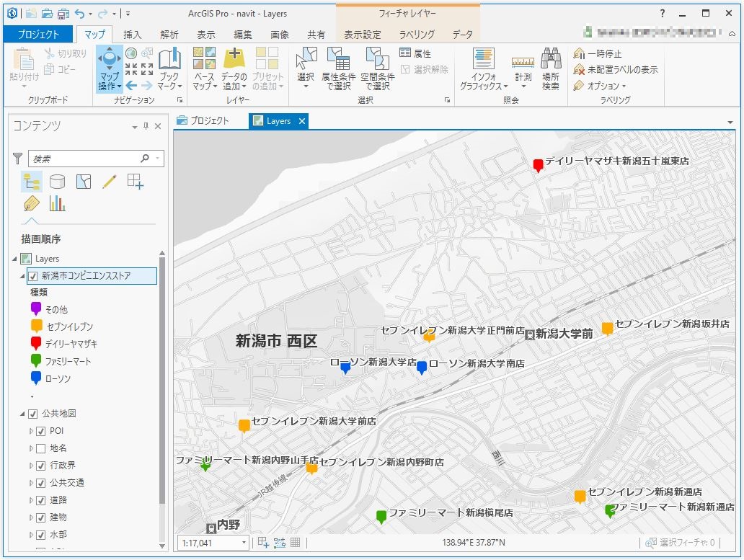Open the ラベリング contextual tab
744x560 pixels.
pyautogui.click(x=417, y=35)
